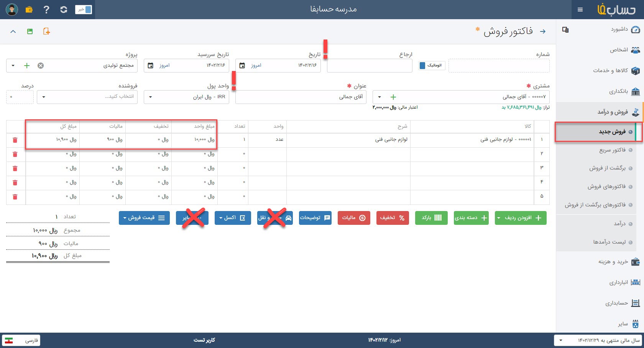This screenshot has width=644, height=348.
Task: Click the user avatar icon
Action: coord(12,10)
